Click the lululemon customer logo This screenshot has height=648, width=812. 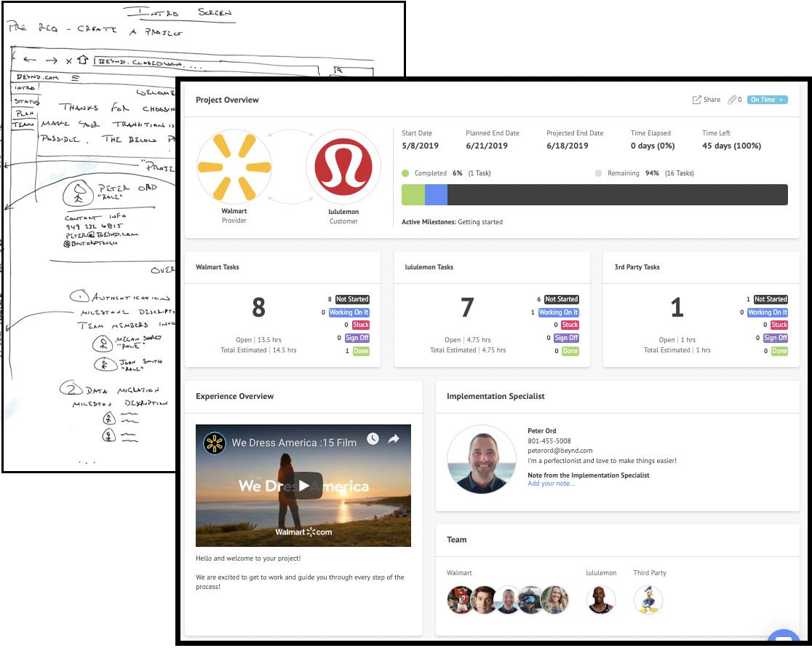coord(343,167)
